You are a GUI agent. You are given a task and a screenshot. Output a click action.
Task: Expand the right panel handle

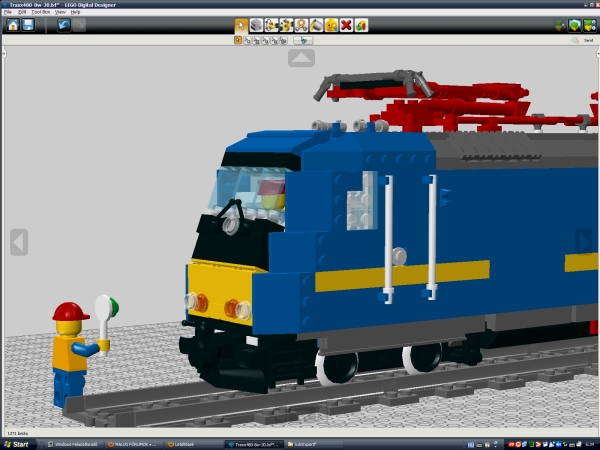pos(598,54)
